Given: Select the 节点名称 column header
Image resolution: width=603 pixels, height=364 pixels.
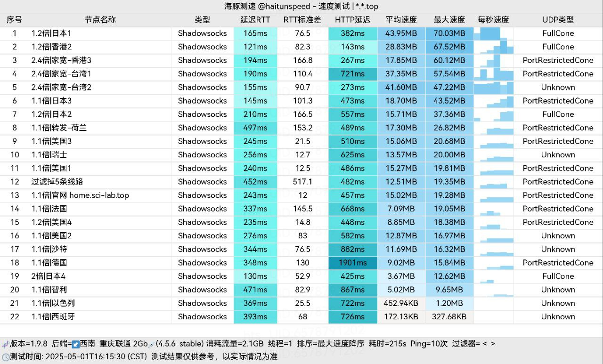Looking at the screenshot, I should click(x=100, y=20).
